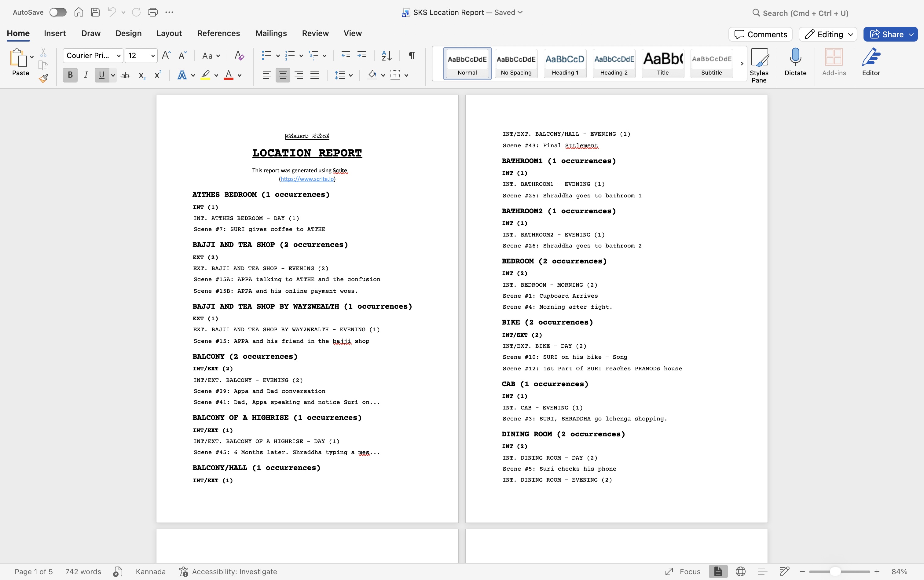Toggle the AutoSave switch

click(x=58, y=12)
